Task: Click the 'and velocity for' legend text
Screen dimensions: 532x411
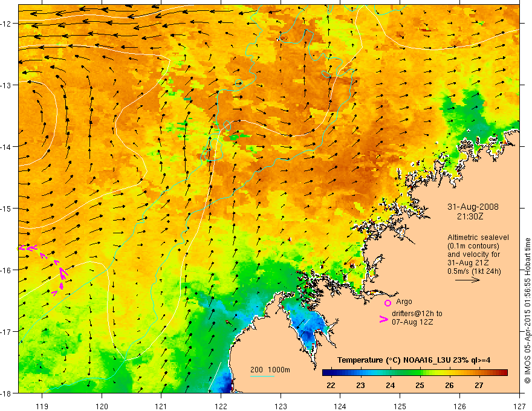Action: click(x=473, y=254)
